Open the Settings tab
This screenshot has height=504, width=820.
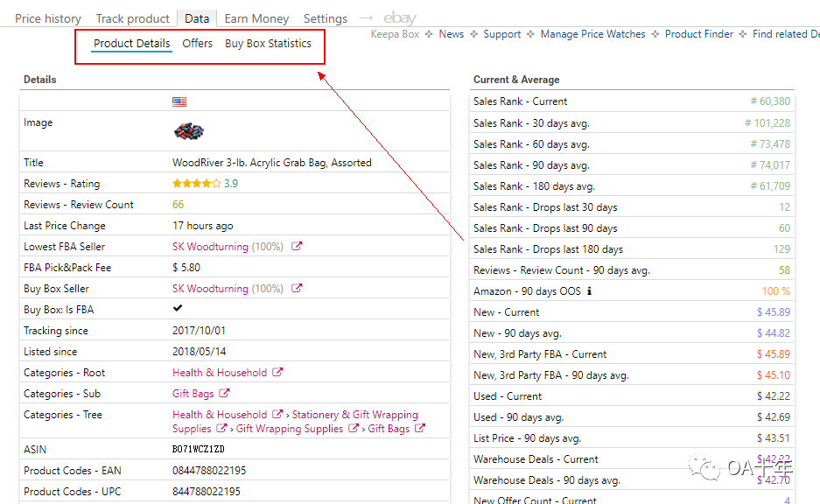pyautogui.click(x=326, y=18)
